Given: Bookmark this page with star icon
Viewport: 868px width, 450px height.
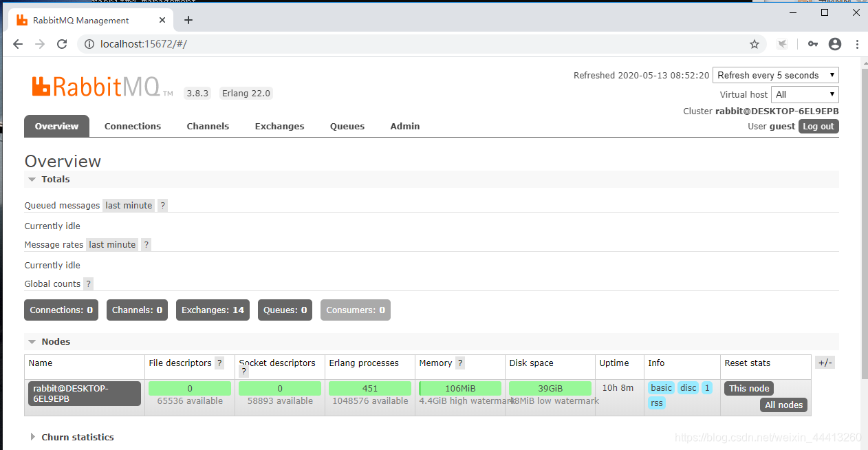Looking at the screenshot, I should [x=755, y=44].
